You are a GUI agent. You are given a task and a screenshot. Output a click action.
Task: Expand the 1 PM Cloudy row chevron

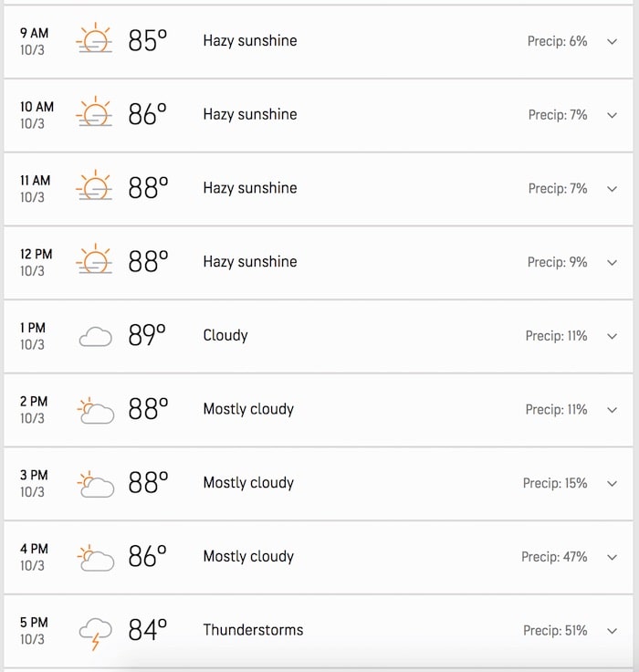[x=612, y=336]
